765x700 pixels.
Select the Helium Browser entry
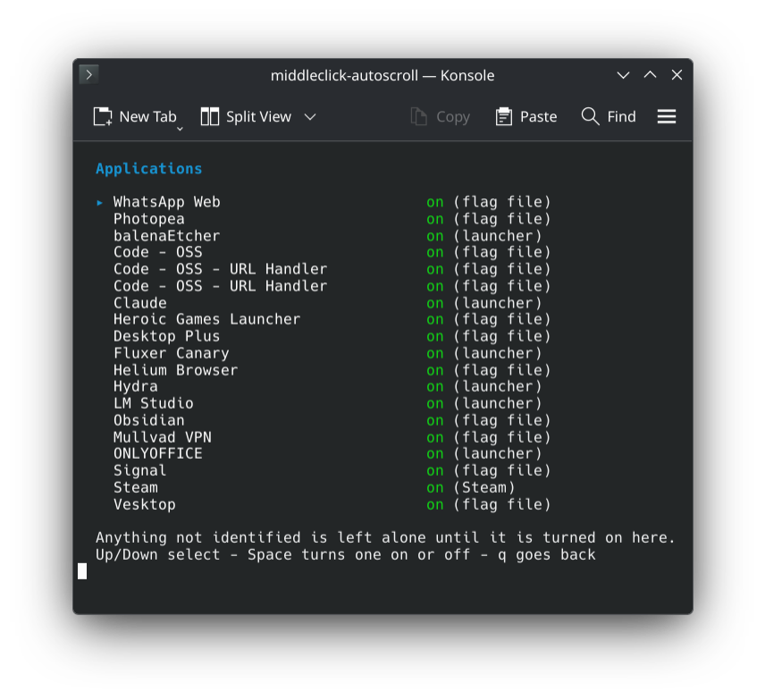pos(176,370)
